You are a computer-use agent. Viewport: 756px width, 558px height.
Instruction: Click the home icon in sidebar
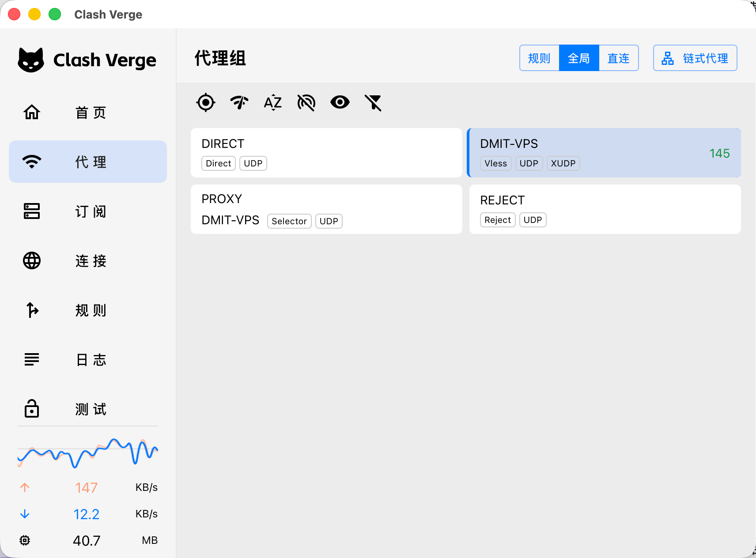click(x=32, y=112)
